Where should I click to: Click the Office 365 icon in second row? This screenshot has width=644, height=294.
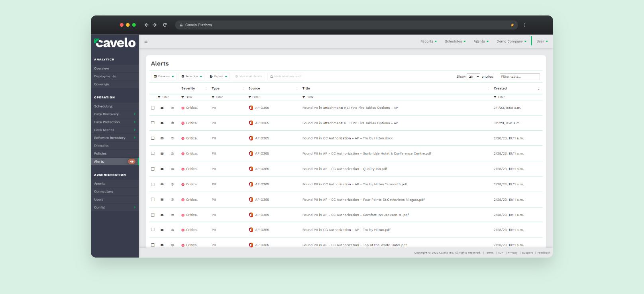[251, 123]
